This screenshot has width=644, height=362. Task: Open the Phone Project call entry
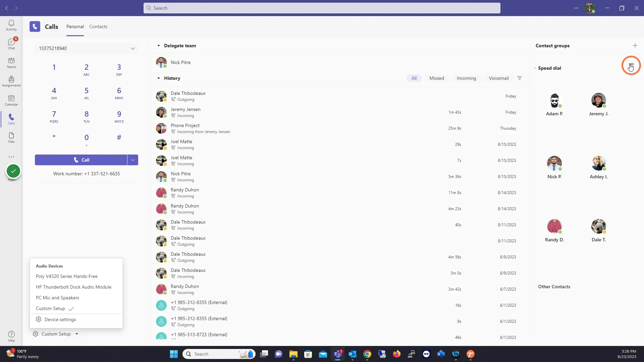click(x=339, y=128)
